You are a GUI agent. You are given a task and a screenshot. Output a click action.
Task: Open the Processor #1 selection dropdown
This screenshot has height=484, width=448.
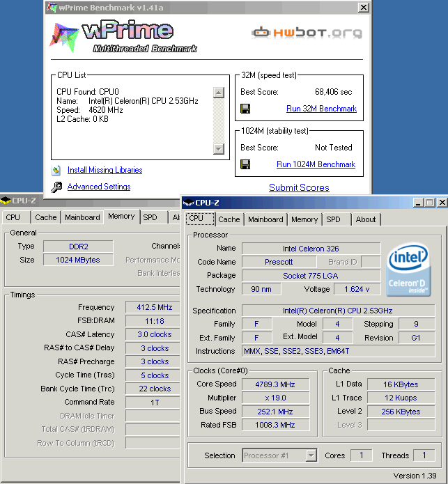pos(311,455)
